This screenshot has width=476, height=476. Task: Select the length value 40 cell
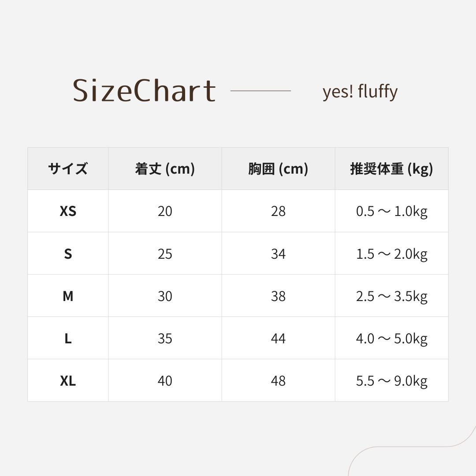pyautogui.click(x=165, y=381)
